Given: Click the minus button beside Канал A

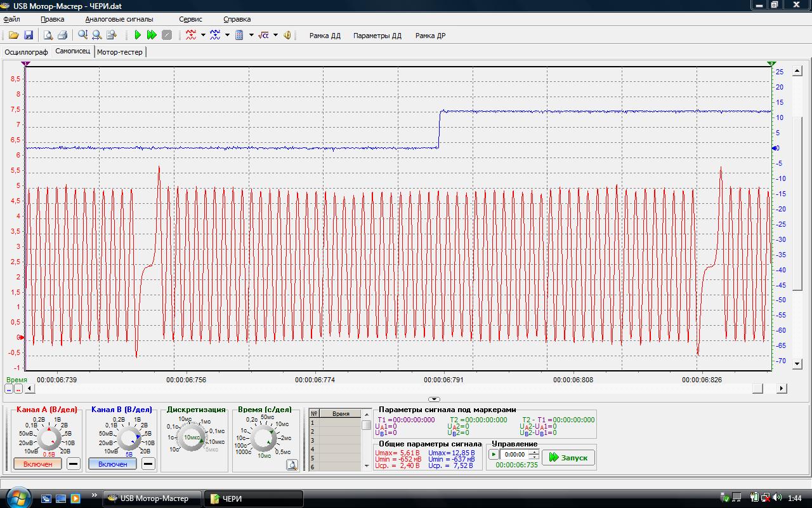Looking at the screenshot, I should click(74, 464).
